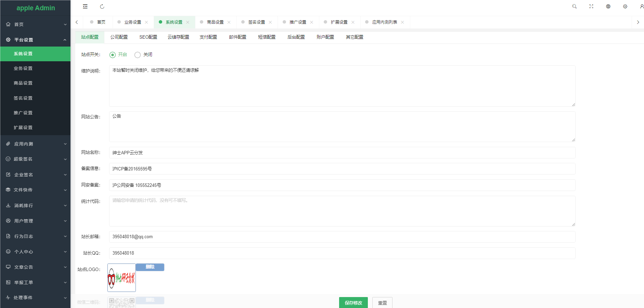This screenshot has height=308, width=644.
Task: Collapse the 平台设置 sidebar menu
Action: [35, 40]
